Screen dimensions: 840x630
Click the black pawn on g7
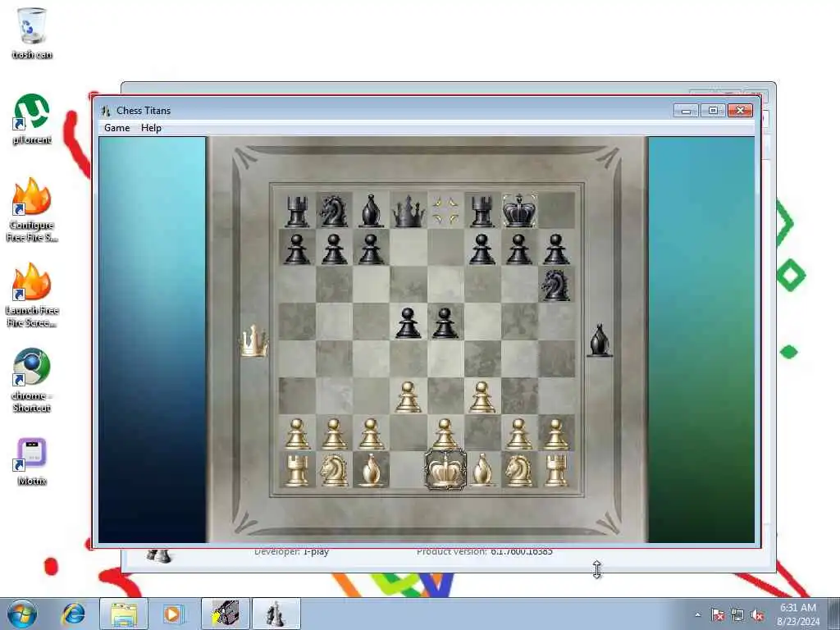pyautogui.click(x=518, y=249)
